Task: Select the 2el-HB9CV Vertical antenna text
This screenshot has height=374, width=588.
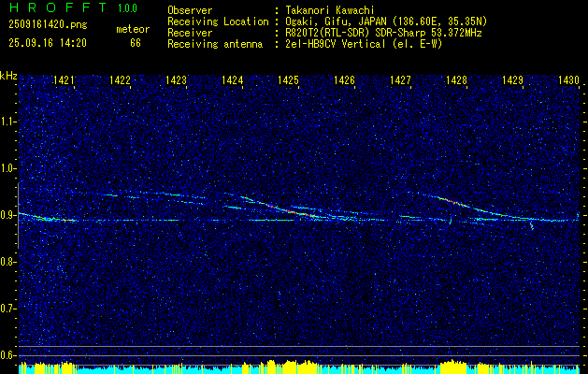Action: tap(365, 44)
